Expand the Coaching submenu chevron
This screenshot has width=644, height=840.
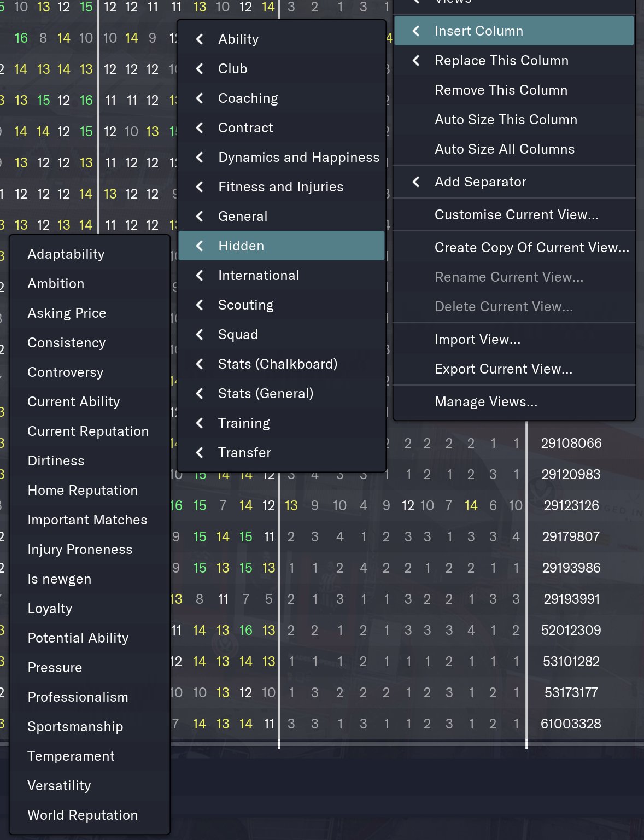(200, 98)
